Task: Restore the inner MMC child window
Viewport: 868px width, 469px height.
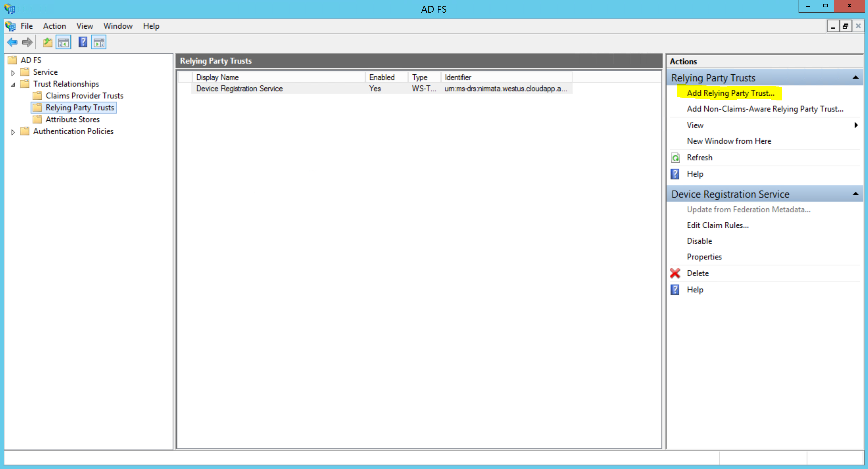Action: [845, 26]
